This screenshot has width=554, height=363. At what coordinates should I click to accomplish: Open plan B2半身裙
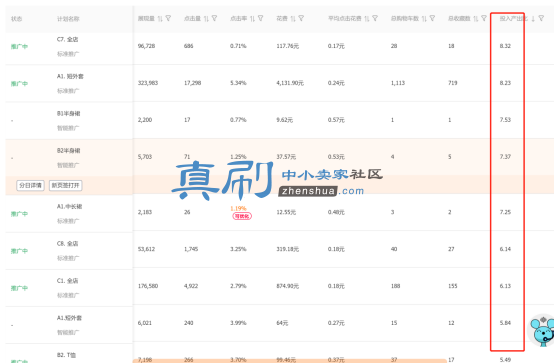click(x=69, y=151)
